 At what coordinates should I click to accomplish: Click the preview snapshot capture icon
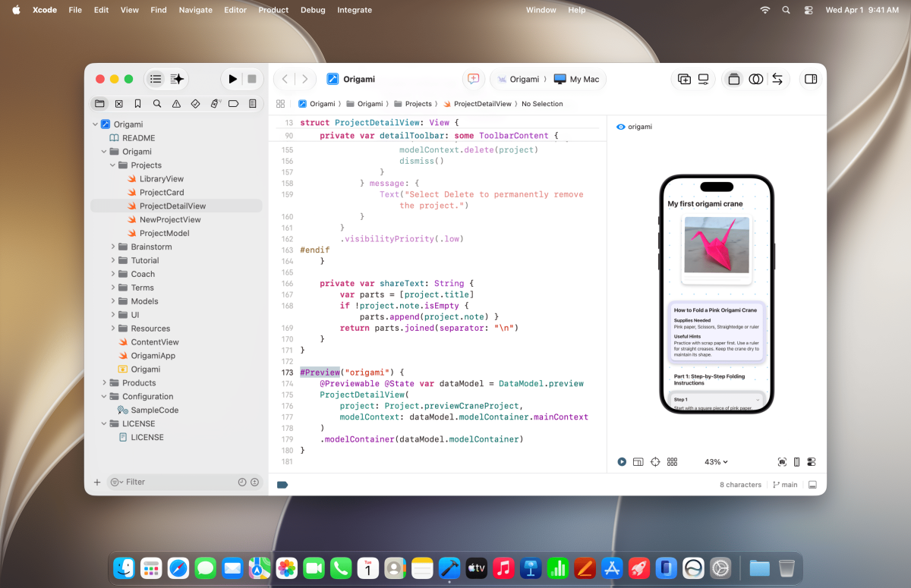pyautogui.click(x=782, y=462)
